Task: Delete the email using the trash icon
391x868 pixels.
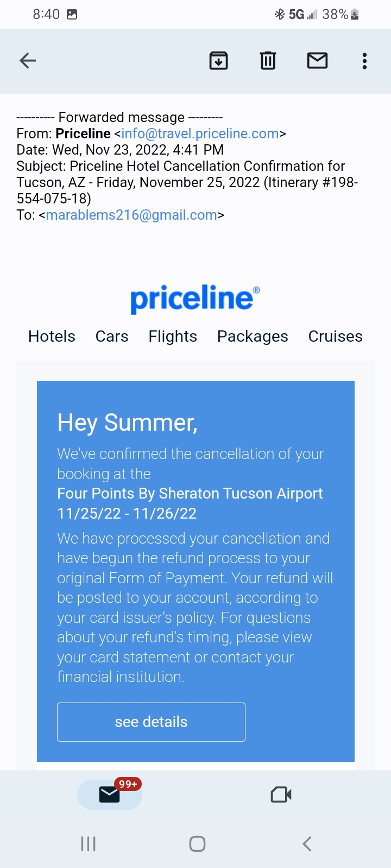Action: (x=268, y=61)
